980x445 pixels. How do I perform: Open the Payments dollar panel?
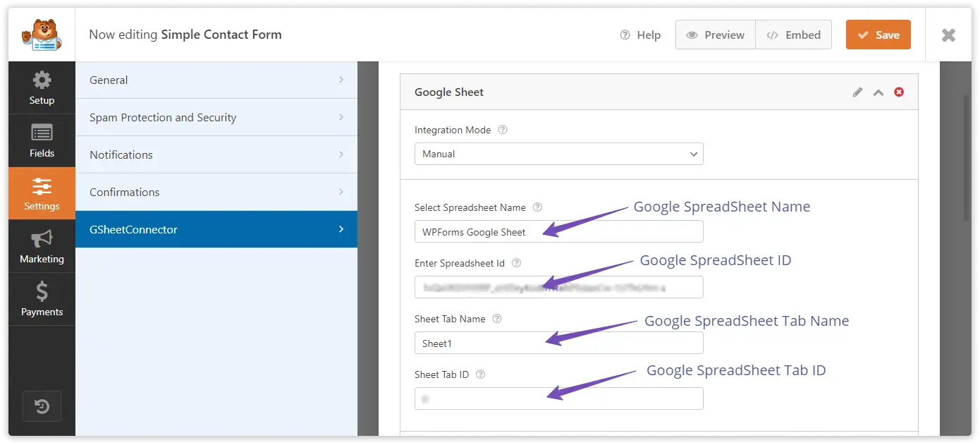42,299
